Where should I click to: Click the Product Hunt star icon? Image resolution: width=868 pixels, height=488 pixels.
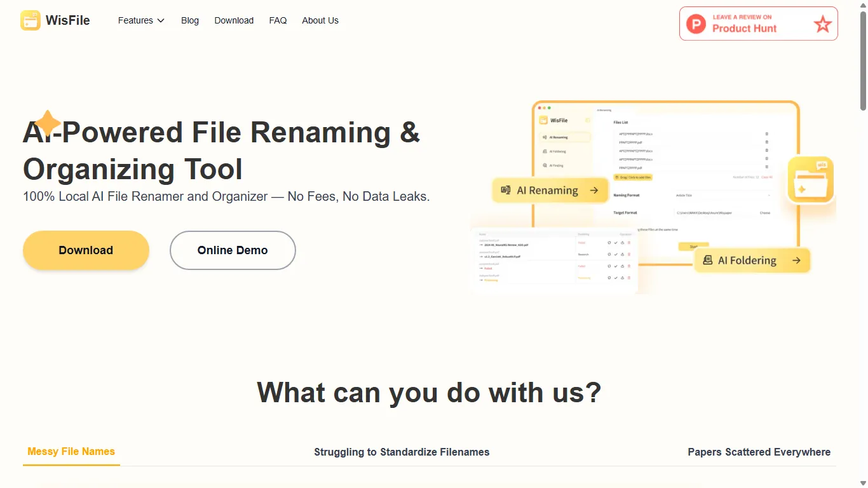tap(822, 24)
